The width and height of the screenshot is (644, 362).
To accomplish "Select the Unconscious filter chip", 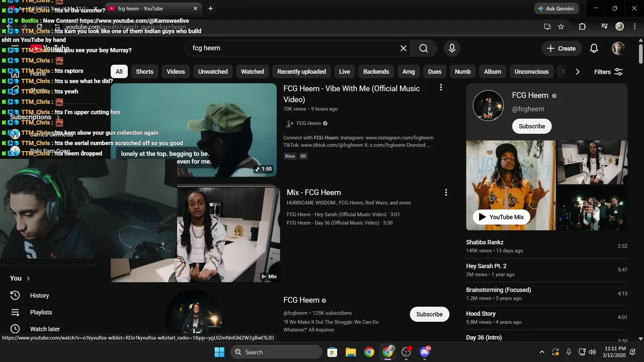I will coord(531,71).
